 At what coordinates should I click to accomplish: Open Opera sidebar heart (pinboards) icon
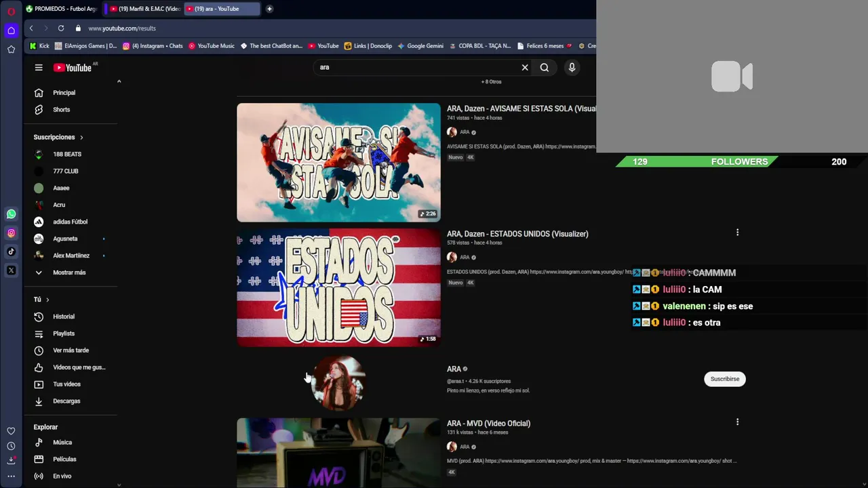11,431
